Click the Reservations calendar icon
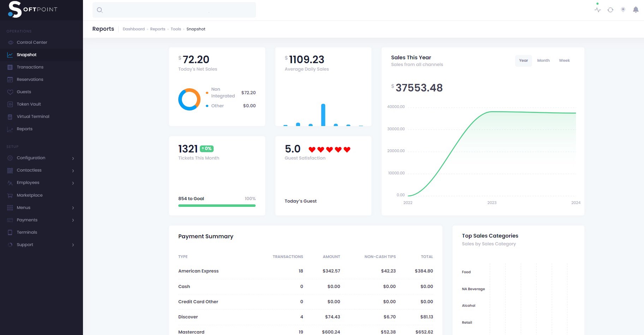644x335 pixels. tap(10, 79)
